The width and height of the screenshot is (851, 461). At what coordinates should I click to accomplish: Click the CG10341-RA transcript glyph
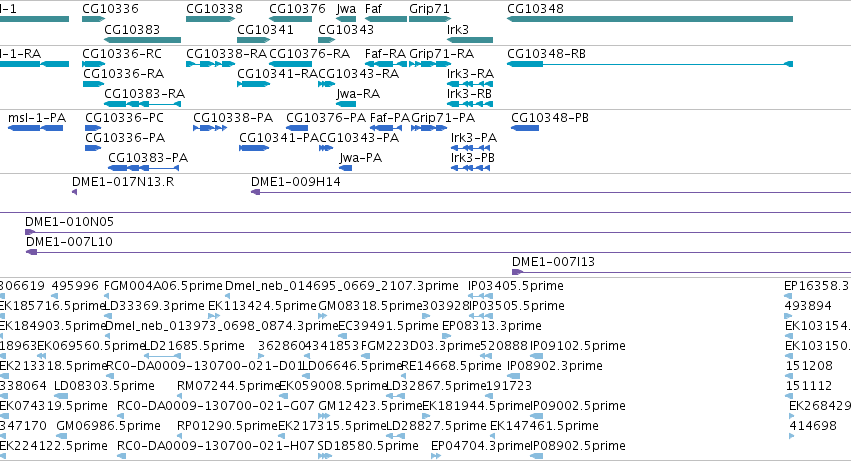point(253,84)
